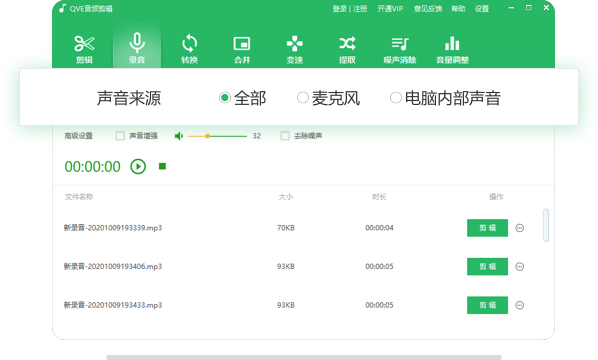598x360 pixels.
Task: Open more options for 新录音-20201009193433.mp3
Action: coord(519,305)
